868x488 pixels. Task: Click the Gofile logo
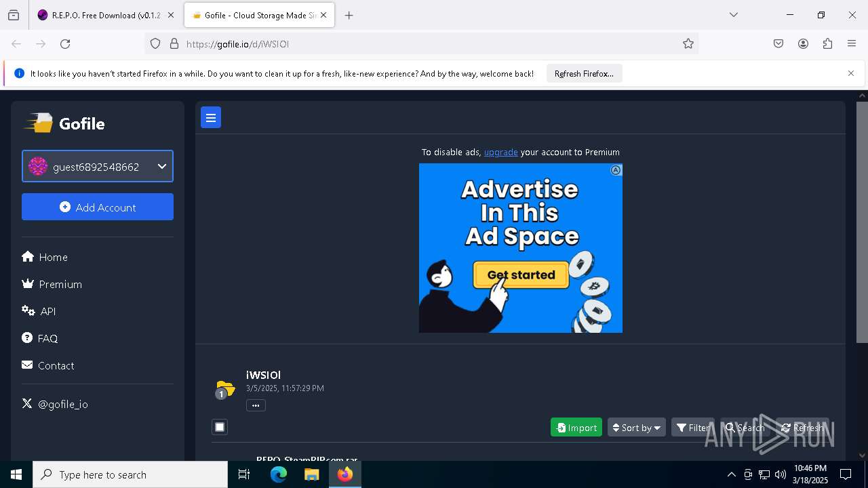[x=65, y=123]
